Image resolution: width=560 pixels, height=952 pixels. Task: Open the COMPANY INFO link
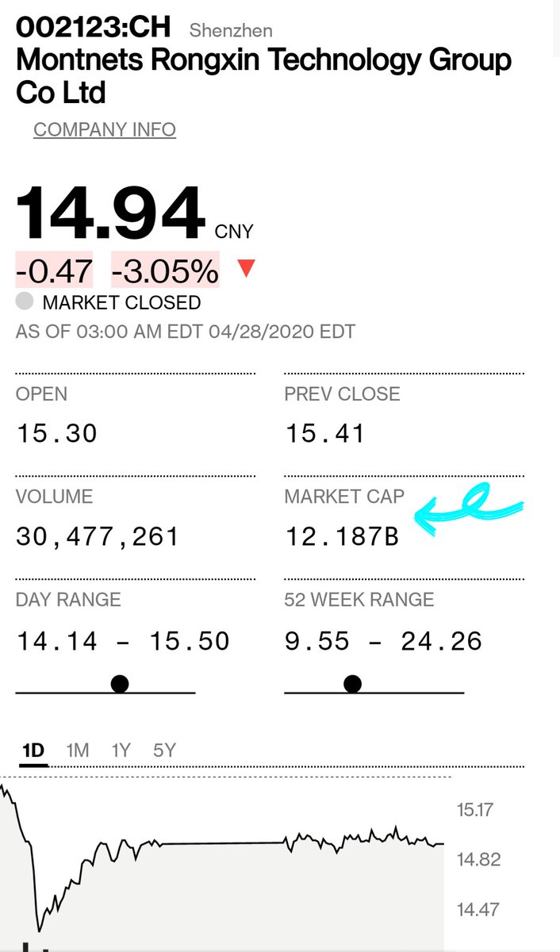click(x=105, y=129)
